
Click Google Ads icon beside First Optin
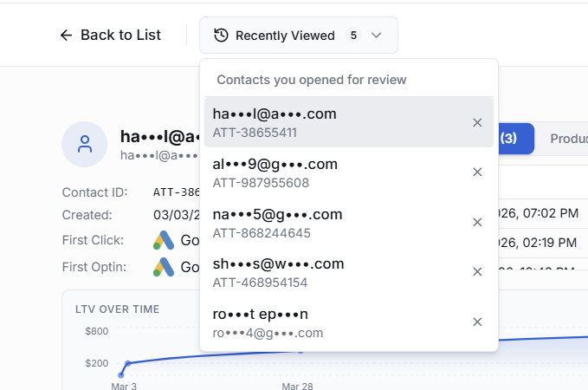164,267
